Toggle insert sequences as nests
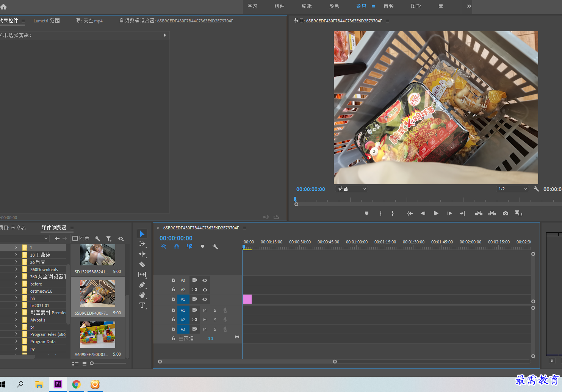 (164, 246)
